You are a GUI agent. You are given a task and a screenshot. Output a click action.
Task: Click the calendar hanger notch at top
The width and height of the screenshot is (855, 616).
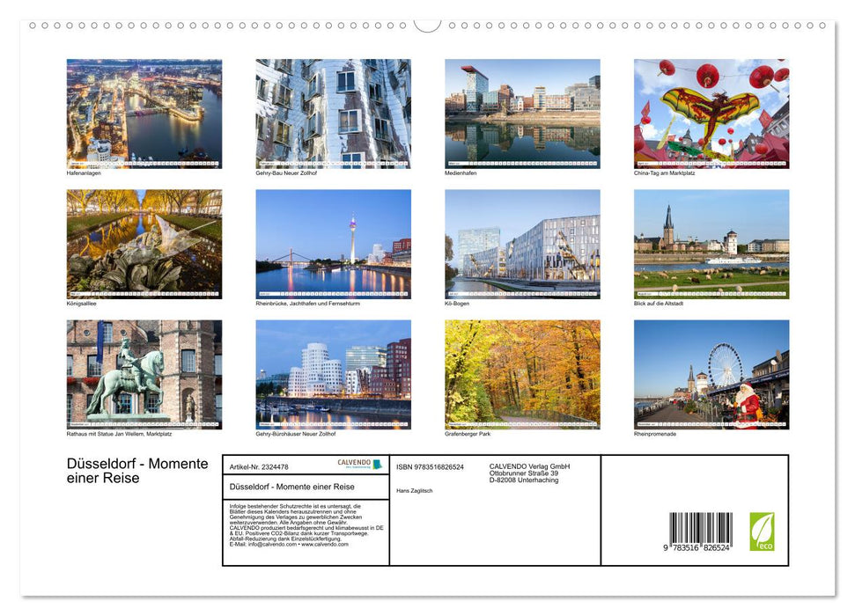tap(427, 26)
